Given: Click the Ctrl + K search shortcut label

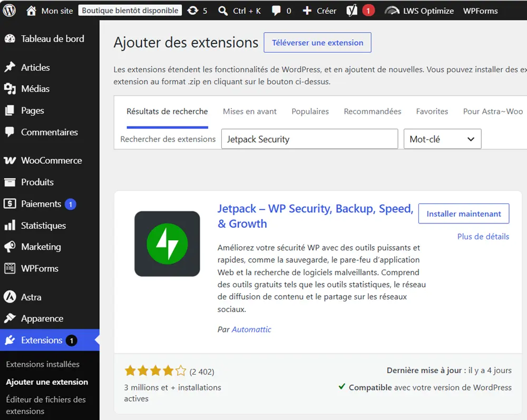Looking at the screenshot, I should 247,11.
